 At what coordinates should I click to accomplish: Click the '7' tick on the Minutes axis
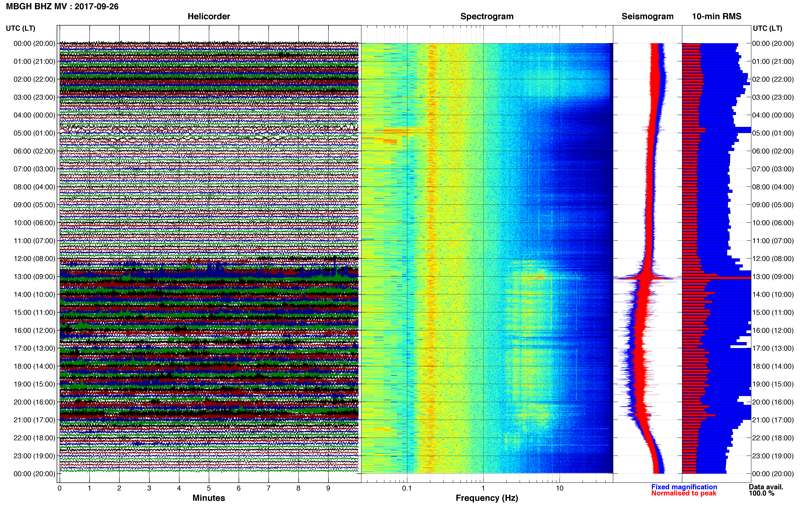pyautogui.click(x=269, y=488)
